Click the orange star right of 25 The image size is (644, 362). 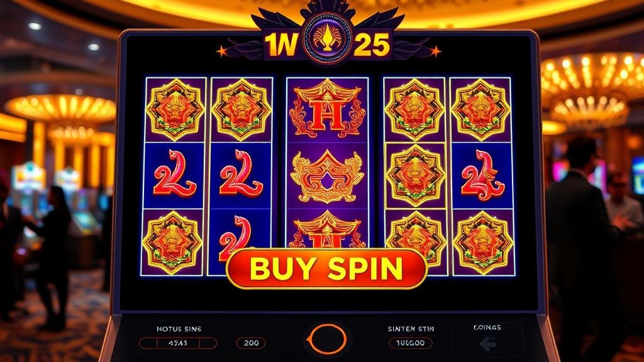pos(435,52)
